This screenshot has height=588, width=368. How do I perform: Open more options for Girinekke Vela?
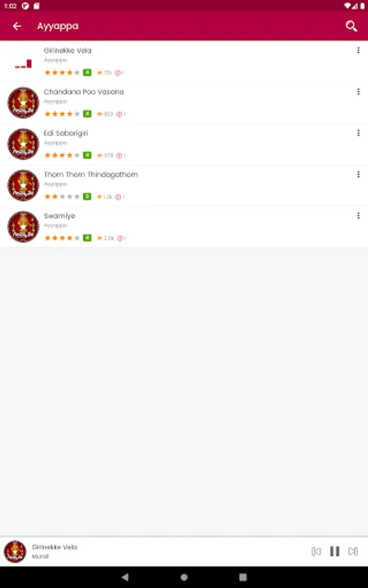coord(358,50)
